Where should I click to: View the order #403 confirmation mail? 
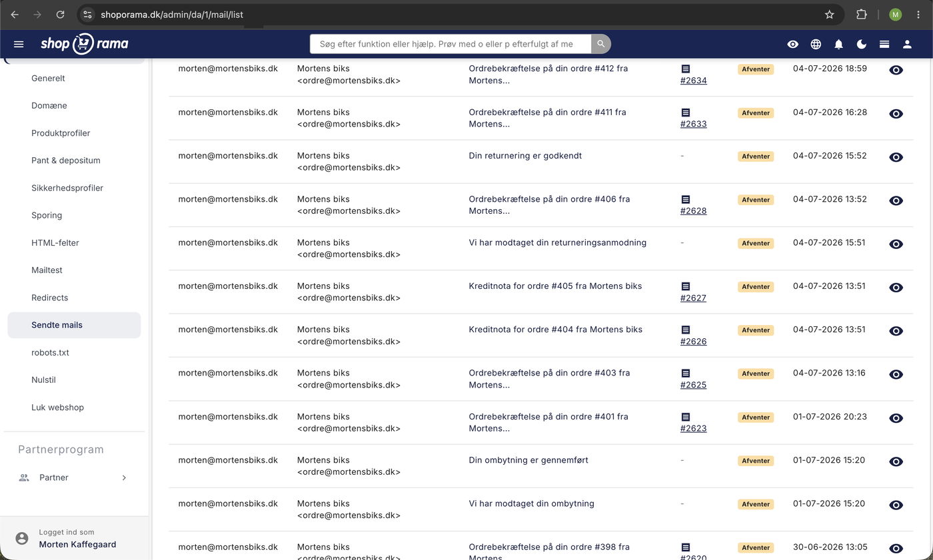[x=896, y=374]
